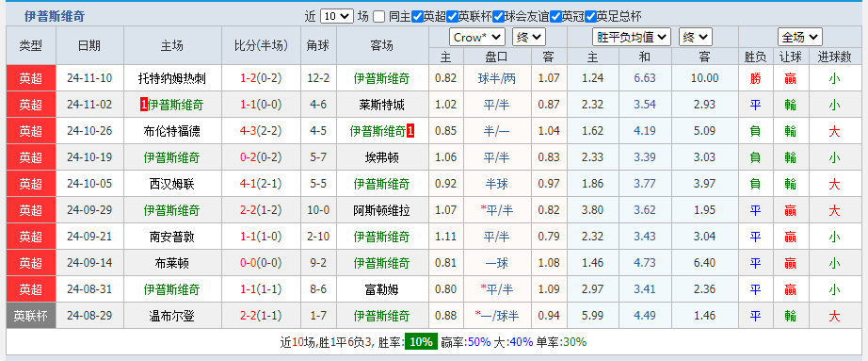Click the red card badge on the 24-10-26 row

point(410,131)
